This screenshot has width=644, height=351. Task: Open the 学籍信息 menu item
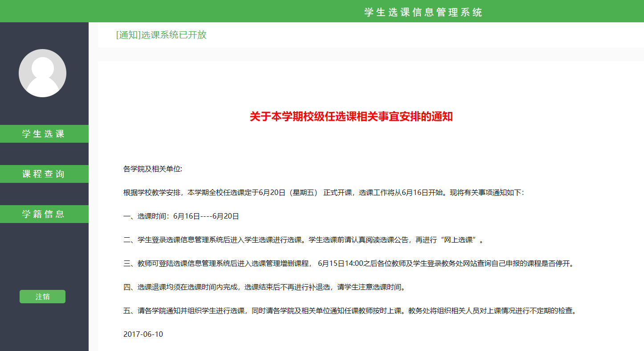pyautogui.click(x=44, y=214)
